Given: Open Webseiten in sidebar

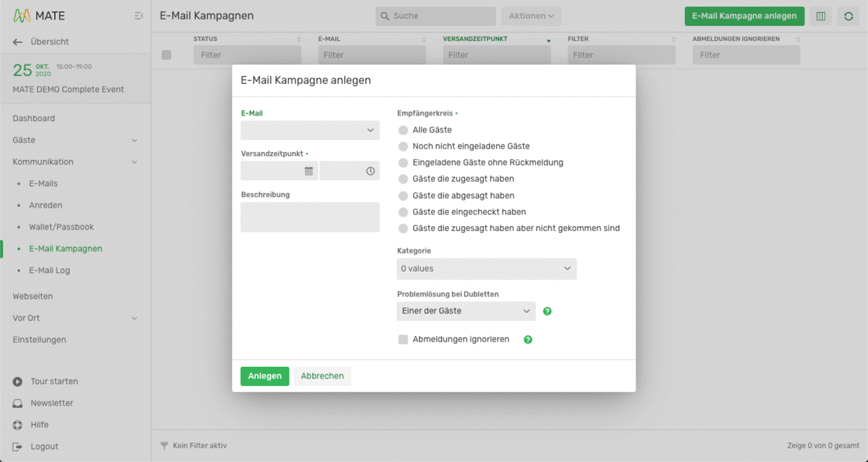Looking at the screenshot, I should click(x=33, y=296).
